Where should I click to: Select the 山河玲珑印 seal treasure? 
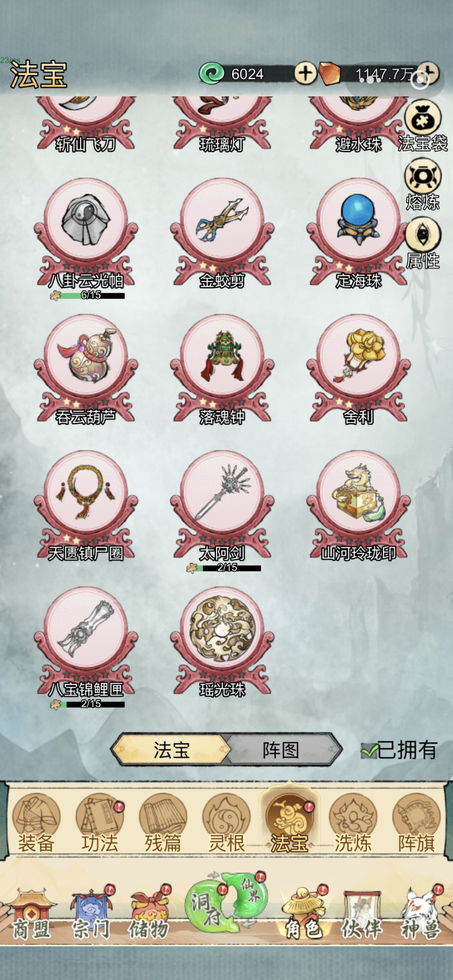click(358, 506)
